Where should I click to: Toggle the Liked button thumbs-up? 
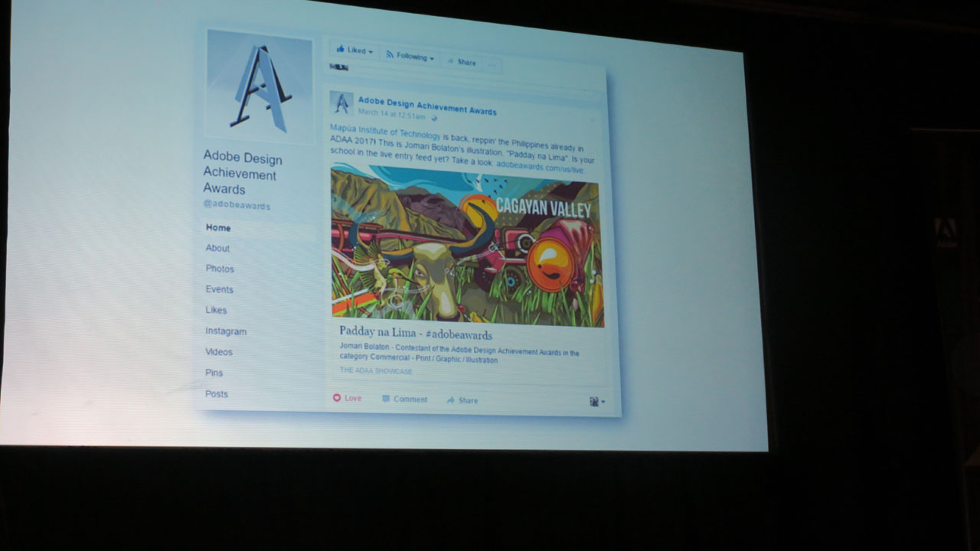click(341, 50)
